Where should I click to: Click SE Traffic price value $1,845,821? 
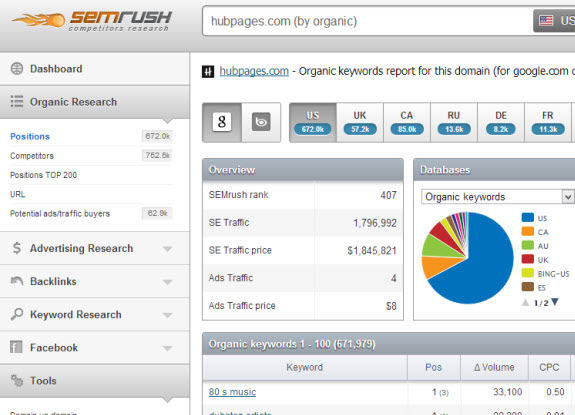(x=372, y=251)
